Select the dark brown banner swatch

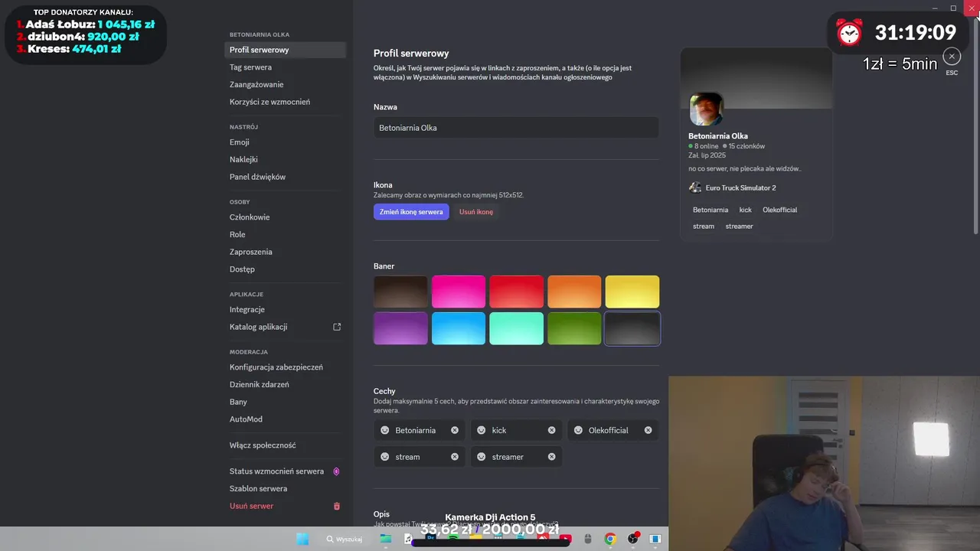point(400,292)
